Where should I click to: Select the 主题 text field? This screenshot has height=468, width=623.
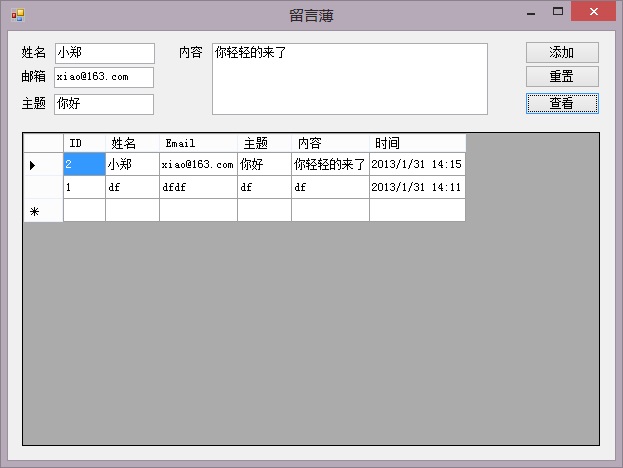tap(104, 104)
